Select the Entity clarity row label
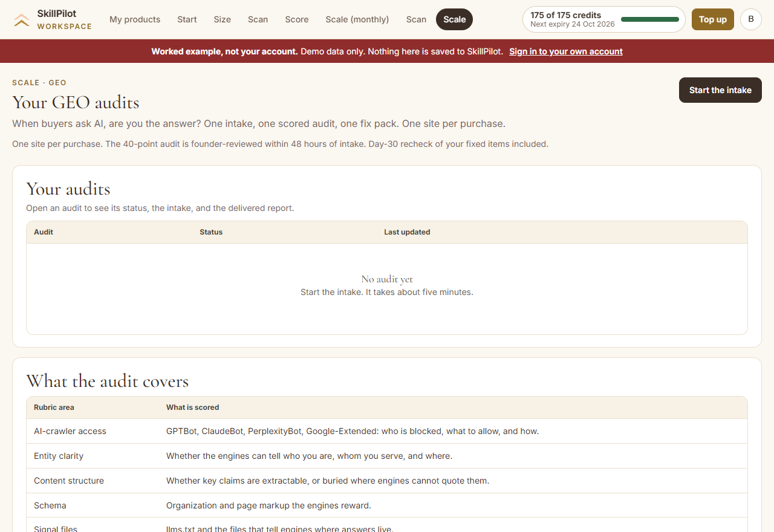 point(59,456)
